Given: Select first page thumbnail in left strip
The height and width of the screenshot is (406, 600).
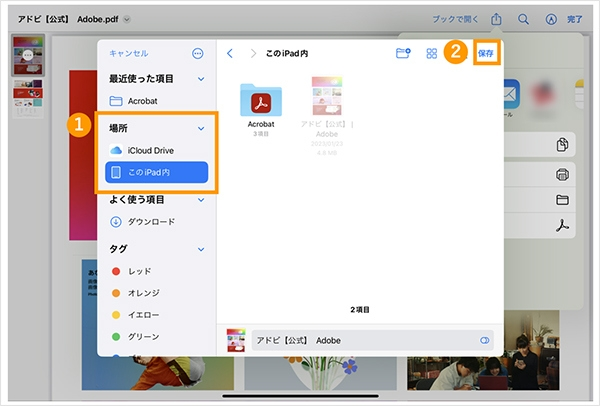Looking at the screenshot, I should click(x=28, y=55).
